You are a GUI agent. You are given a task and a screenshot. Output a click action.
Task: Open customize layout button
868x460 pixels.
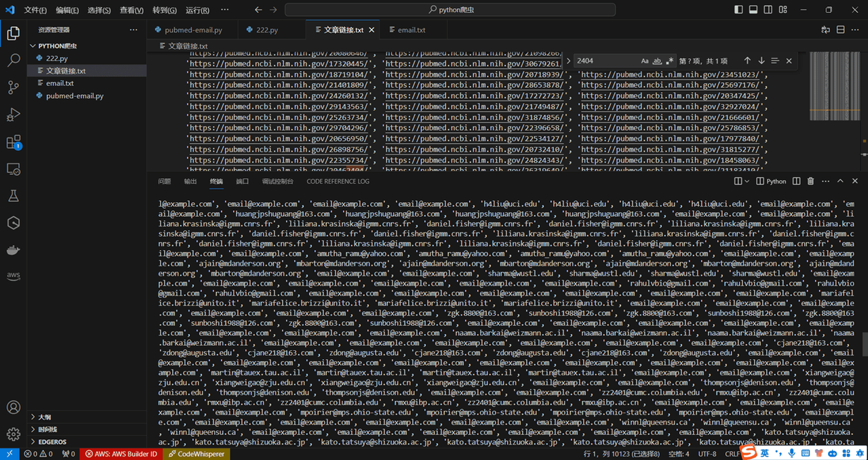[x=783, y=10]
